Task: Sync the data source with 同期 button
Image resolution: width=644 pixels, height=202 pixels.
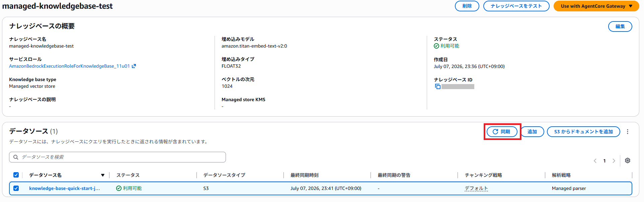Action: click(x=502, y=132)
